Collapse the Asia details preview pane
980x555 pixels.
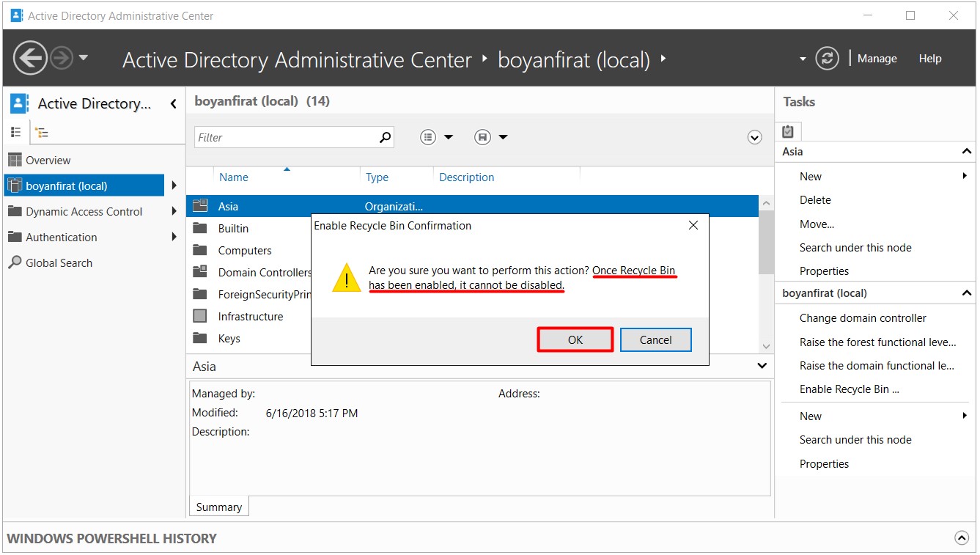pyautogui.click(x=762, y=366)
